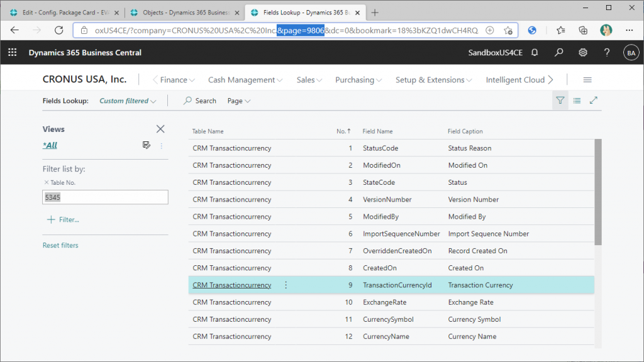The image size is (644, 362).
Task: Select the *All view link
Action: [50, 145]
